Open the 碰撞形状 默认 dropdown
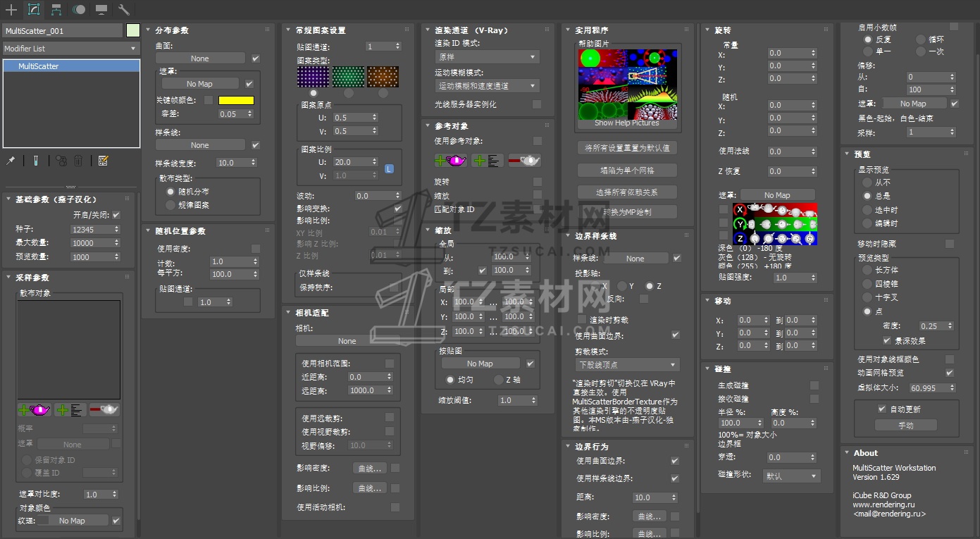This screenshot has width=980, height=539. click(792, 476)
